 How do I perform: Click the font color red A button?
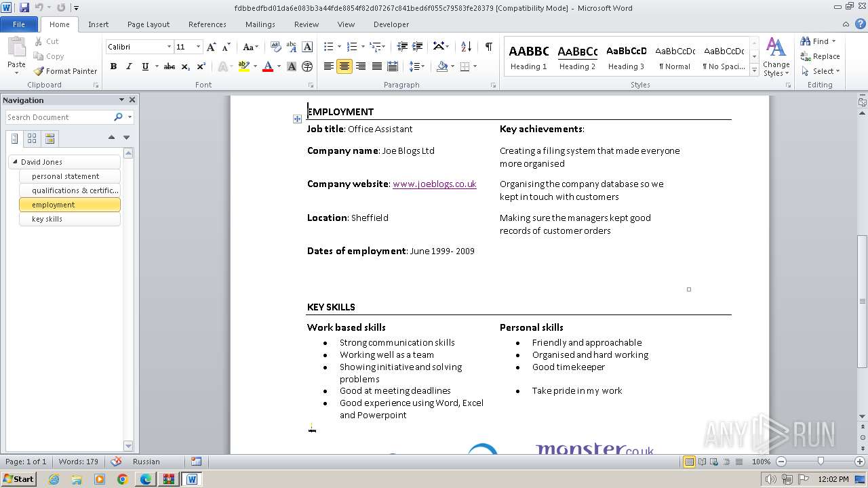(x=267, y=66)
